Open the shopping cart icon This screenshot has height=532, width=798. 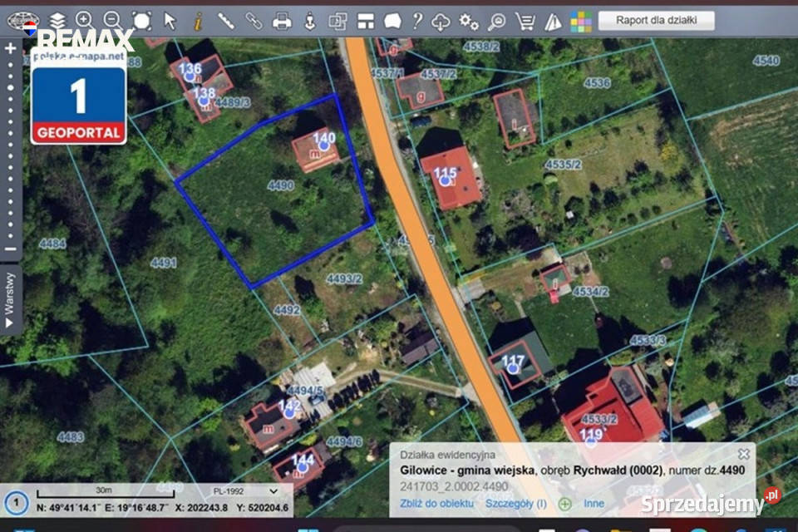point(525,22)
